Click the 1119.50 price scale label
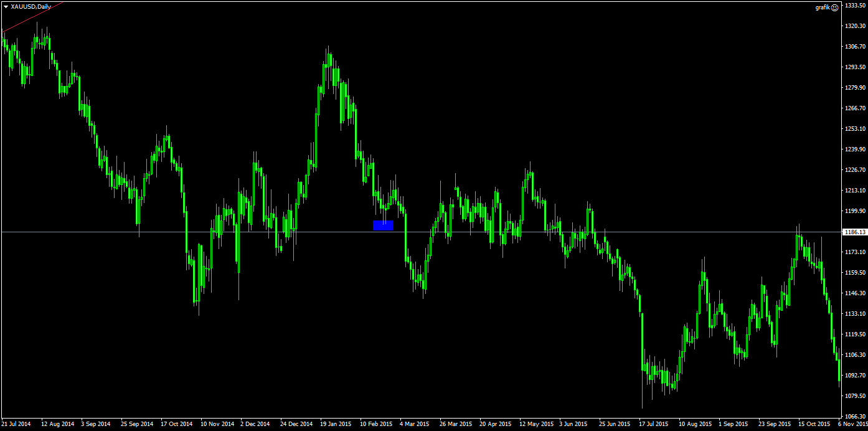 point(854,334)
